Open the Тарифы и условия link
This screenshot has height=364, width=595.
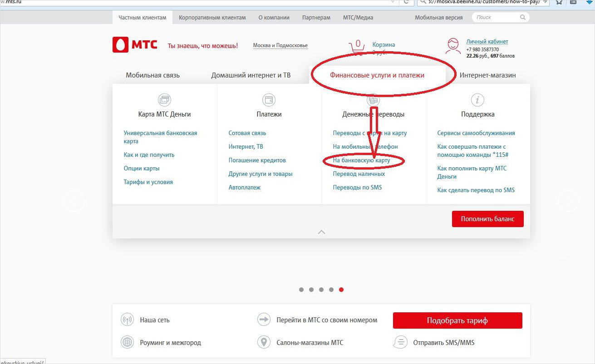(x=148, y=182)
